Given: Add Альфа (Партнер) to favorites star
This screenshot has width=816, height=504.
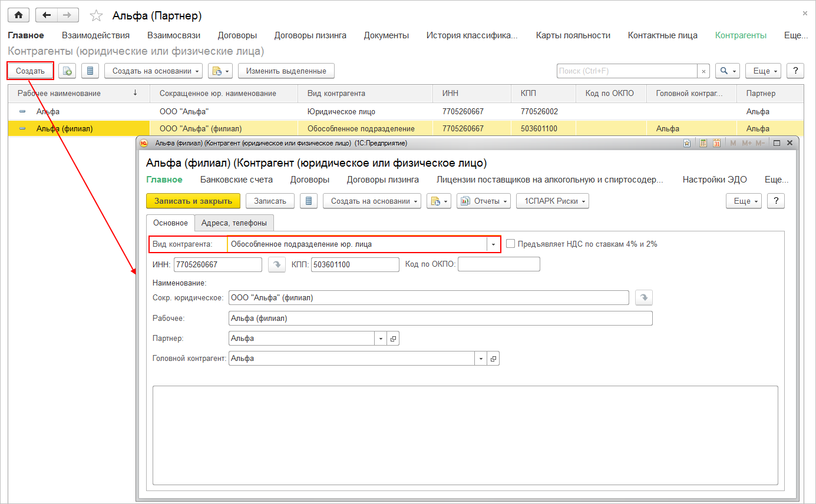Looking at the screenshot, I should click(x=95, y=16).
